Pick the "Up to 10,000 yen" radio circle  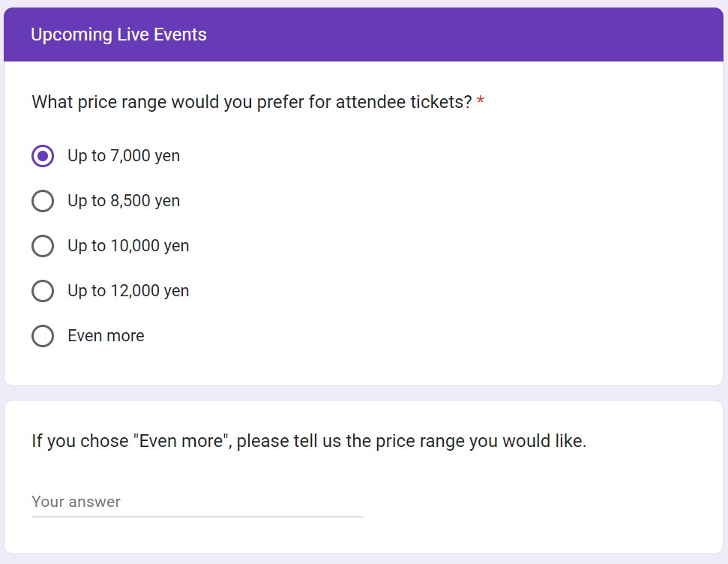click(43, 246)
